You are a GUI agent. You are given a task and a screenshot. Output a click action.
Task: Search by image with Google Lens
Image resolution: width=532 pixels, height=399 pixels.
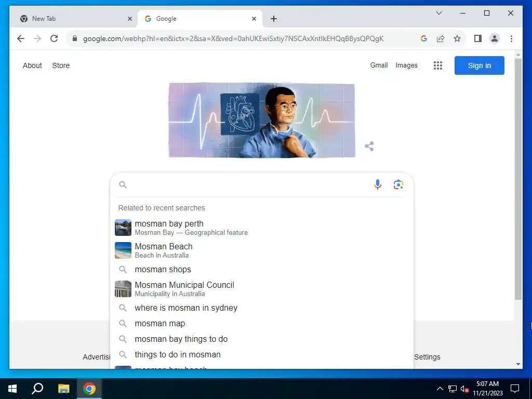pyautogui.click(x=398, y=184)
